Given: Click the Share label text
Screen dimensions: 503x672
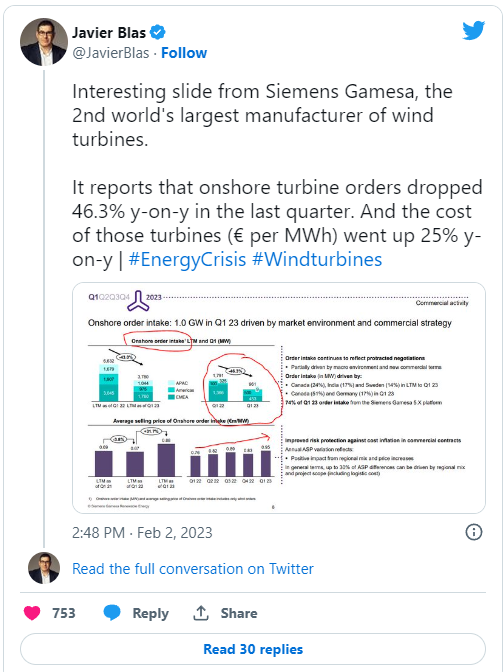Looking at the screenshot, I should click(x=239, y=613).
